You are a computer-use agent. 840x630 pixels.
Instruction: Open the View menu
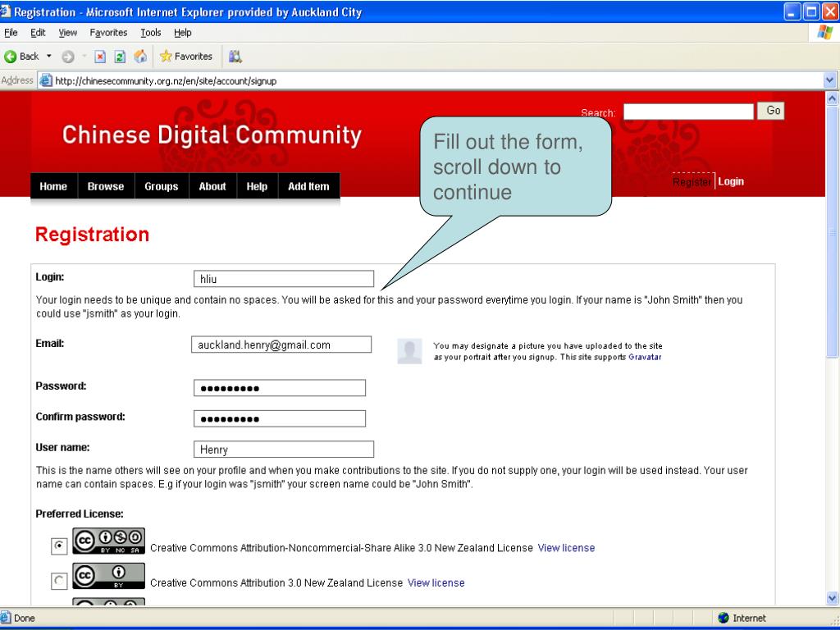(67, 33)
